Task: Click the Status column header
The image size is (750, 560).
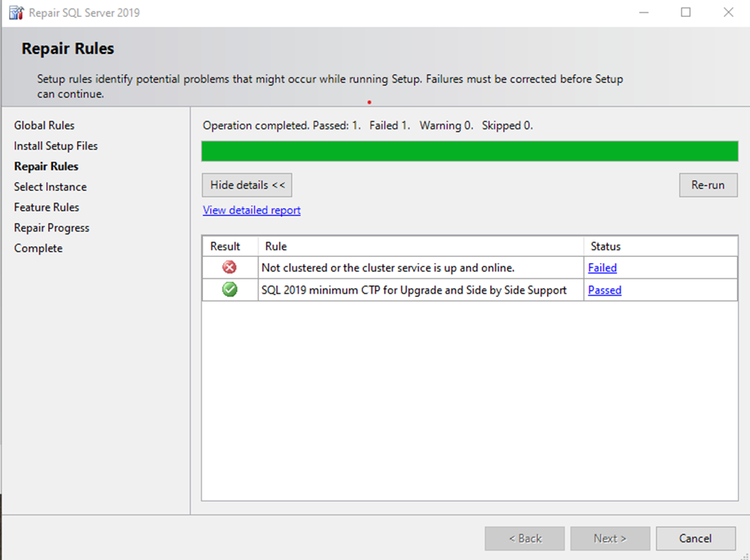Action: [661, 246]
